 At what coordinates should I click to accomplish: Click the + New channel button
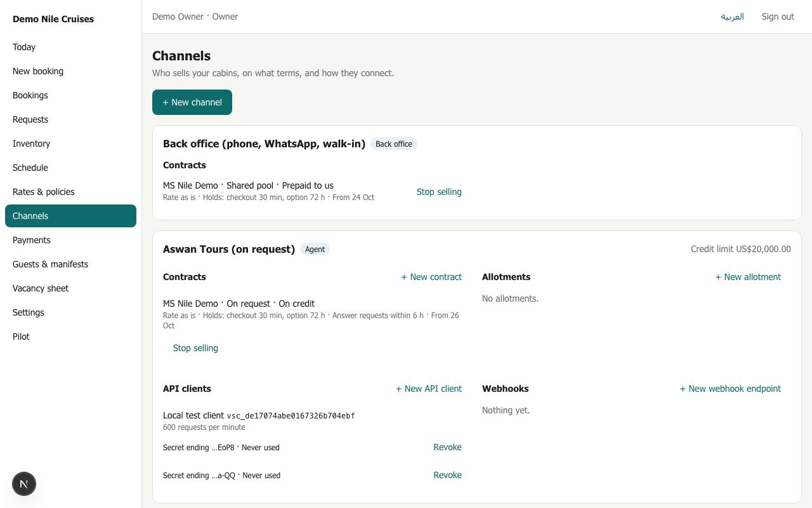click(192, 102)
